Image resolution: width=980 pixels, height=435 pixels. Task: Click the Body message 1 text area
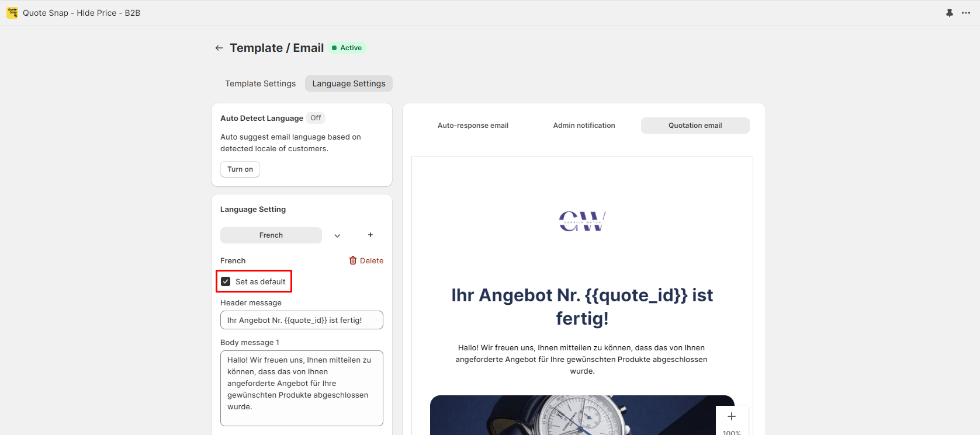click(302, 388)
